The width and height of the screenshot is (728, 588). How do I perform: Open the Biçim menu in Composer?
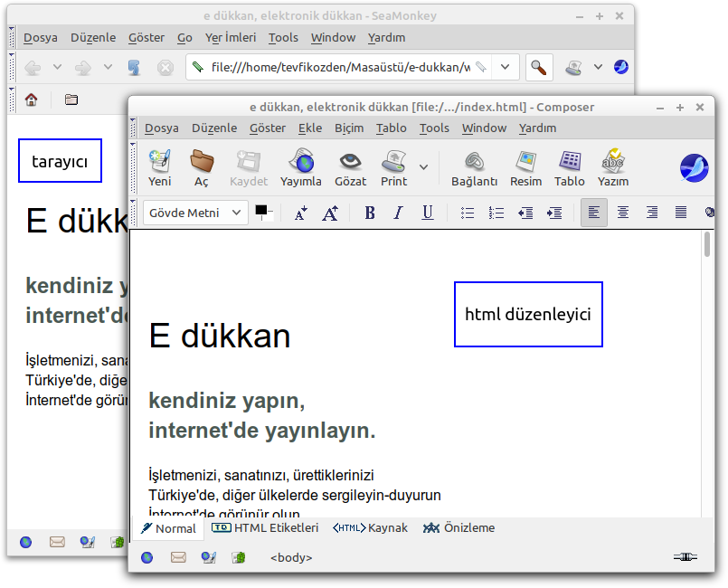click(x=349, y=128)
